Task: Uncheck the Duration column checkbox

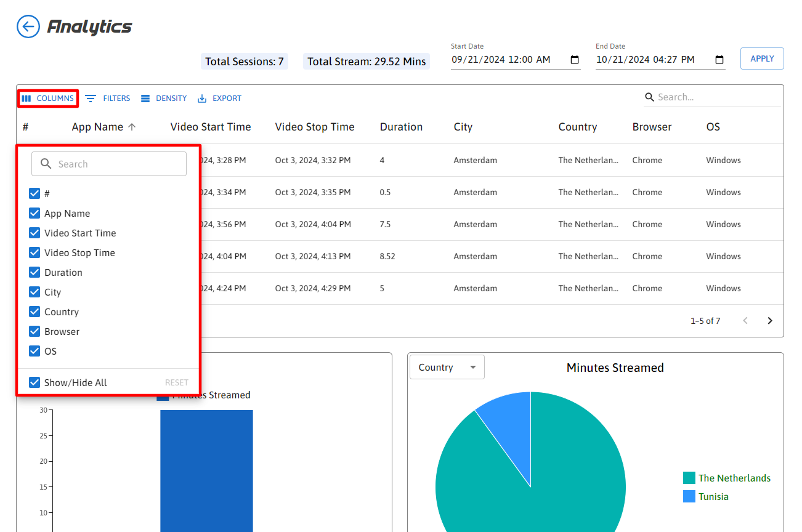Action: click(x=34, y=272)
